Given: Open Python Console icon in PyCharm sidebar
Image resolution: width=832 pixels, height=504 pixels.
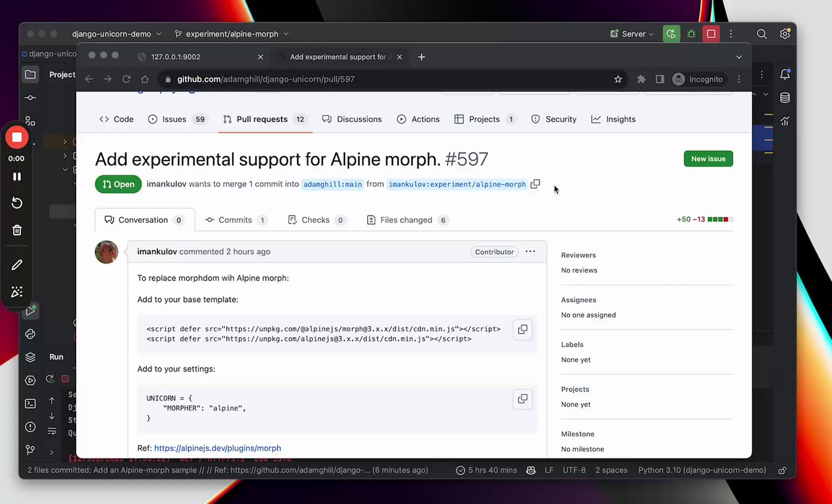Looking at the screenshot, I should pos(30,334).
